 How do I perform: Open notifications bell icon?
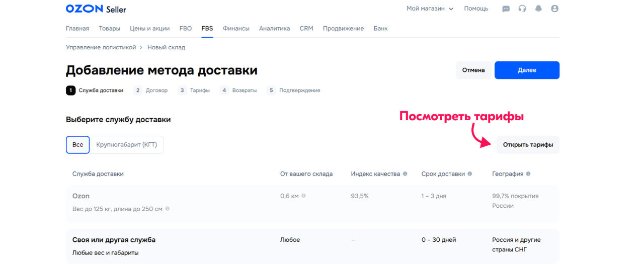538,9
